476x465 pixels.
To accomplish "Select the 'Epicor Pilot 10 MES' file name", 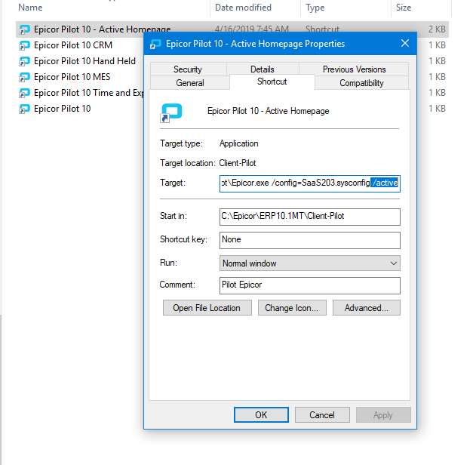I will [72, 77].
